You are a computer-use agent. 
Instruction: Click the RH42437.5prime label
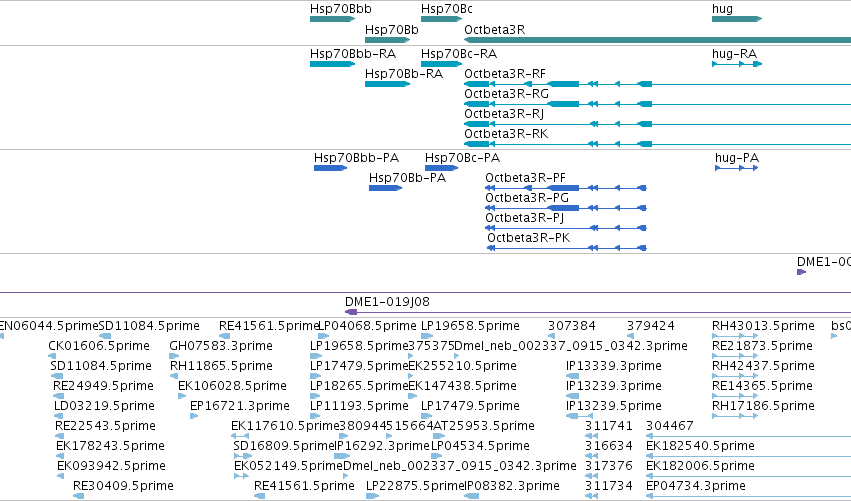pos(763,366)
